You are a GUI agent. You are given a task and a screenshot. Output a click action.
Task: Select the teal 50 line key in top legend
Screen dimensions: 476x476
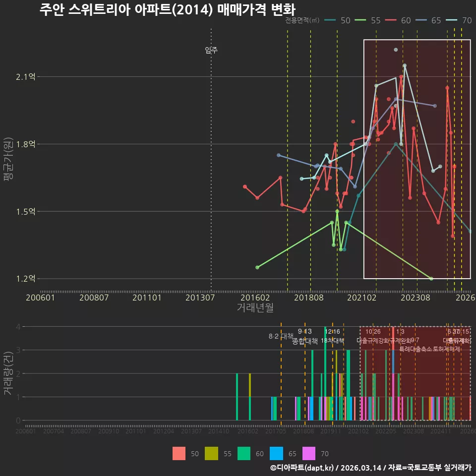[x=330, y=20]
